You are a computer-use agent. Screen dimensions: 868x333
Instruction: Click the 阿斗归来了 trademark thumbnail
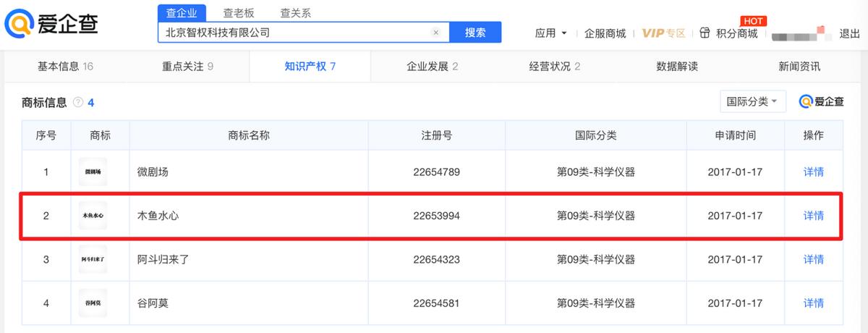click(93, 259)
